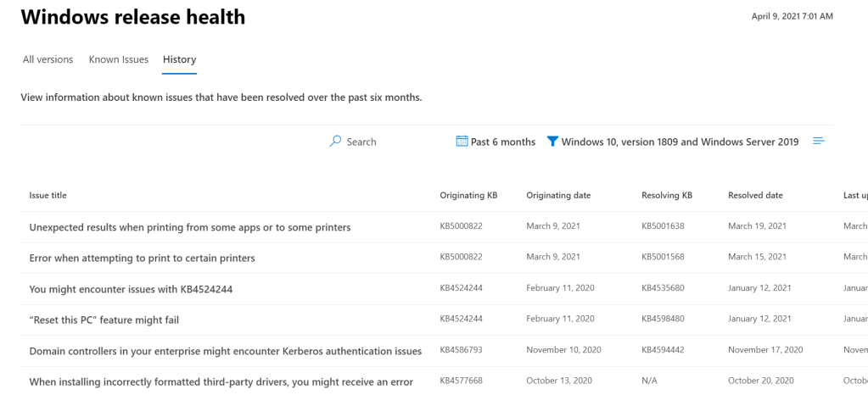
Task: Open the 'Reset this PC' feature issue
Action: [x=104, y=320]
